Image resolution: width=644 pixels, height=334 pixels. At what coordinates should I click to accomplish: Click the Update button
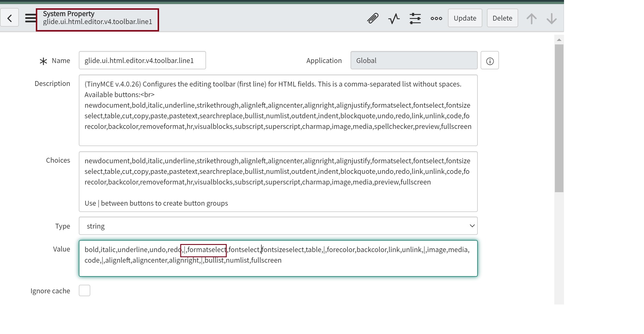point(465,18)
